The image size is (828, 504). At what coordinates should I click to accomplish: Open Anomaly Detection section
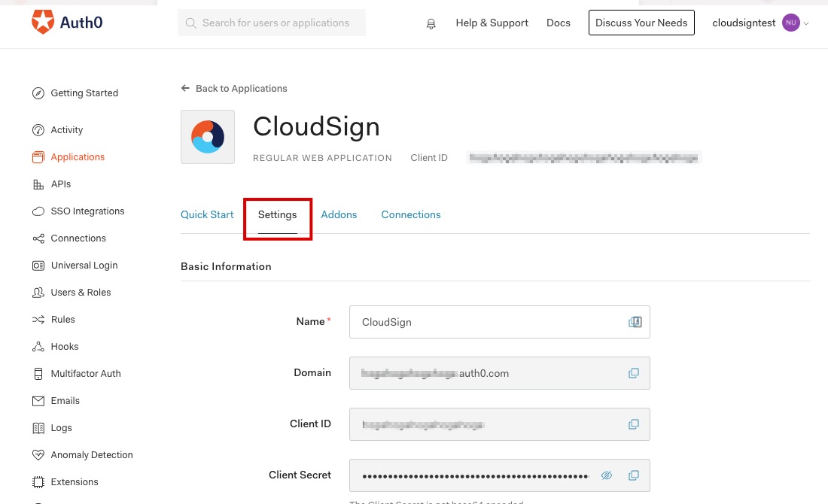[92, 455]
